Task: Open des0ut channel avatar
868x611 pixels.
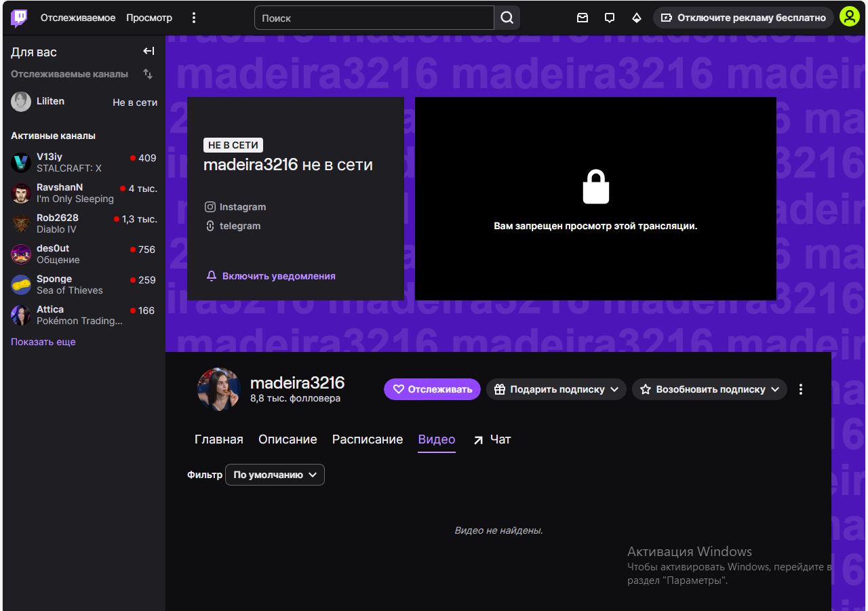Action: [x=21, y=254]
